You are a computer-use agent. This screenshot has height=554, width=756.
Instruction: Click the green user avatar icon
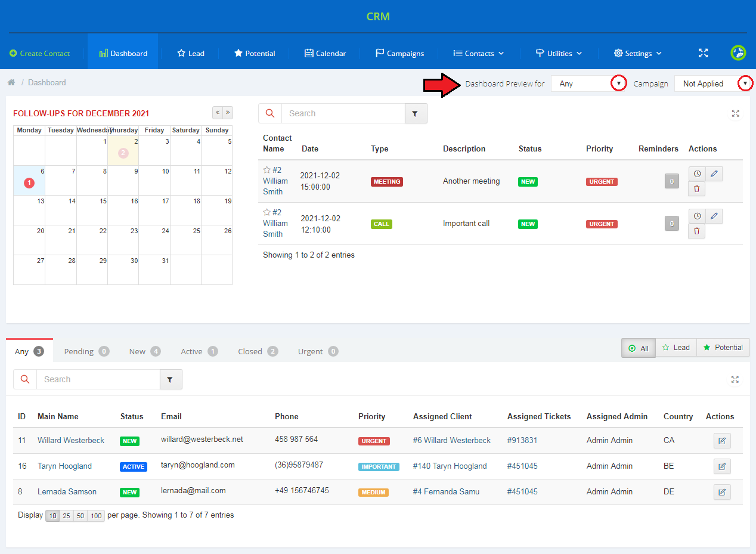pos(739,53)
